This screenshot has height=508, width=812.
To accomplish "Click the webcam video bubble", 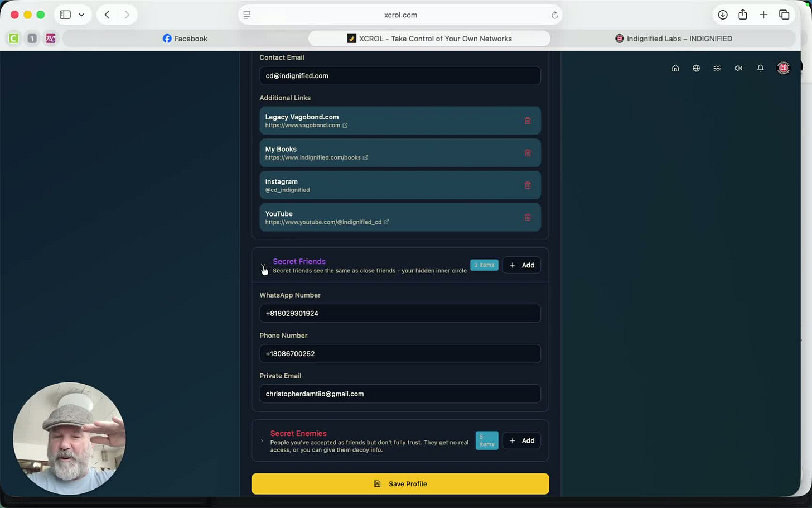I will (69, 439).
